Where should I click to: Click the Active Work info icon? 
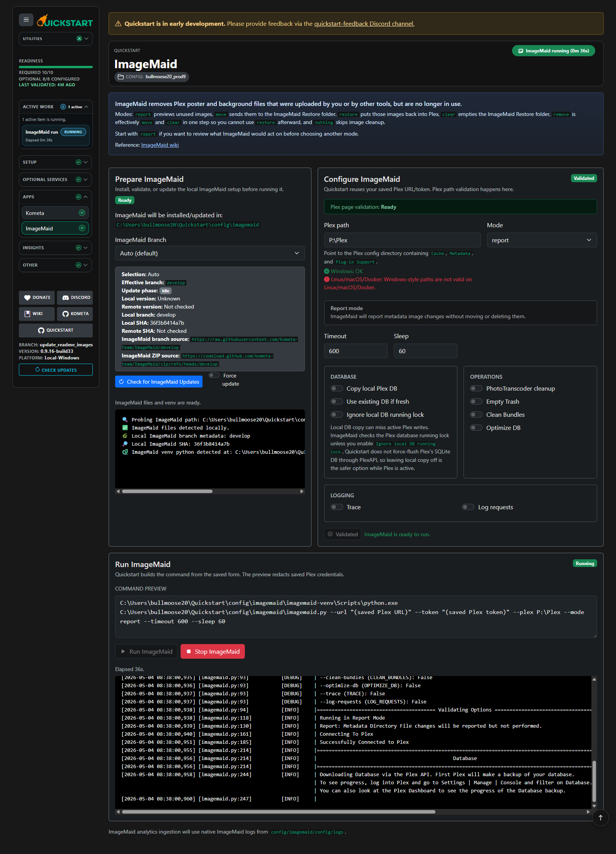point(63,107)
